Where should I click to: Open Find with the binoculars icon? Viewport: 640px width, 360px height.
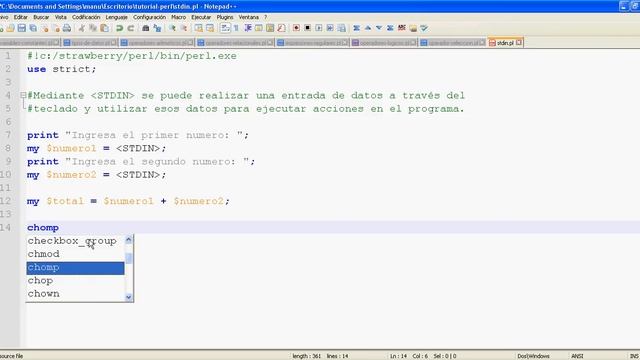(145, 28)
